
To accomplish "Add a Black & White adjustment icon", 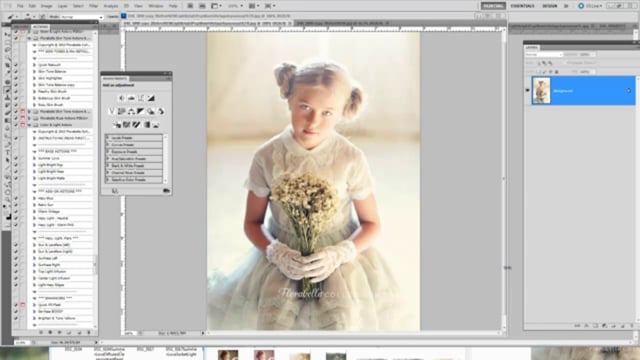I will coord(141,111).
